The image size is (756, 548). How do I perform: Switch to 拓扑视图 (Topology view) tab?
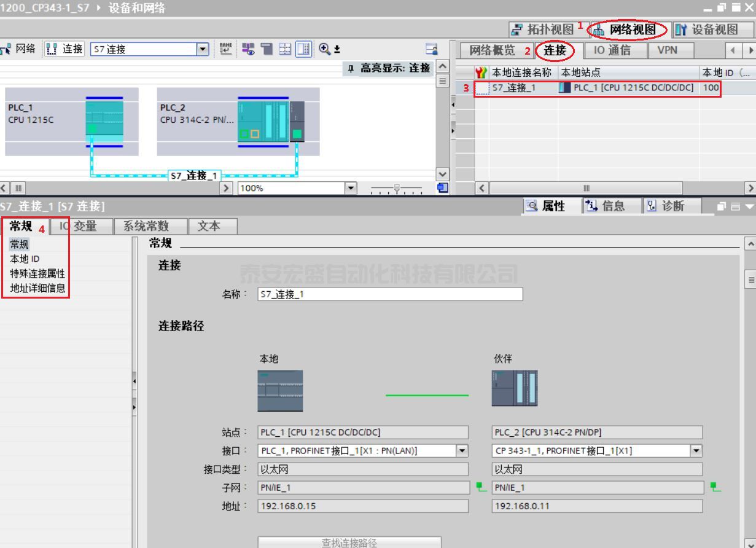point(543,29)
